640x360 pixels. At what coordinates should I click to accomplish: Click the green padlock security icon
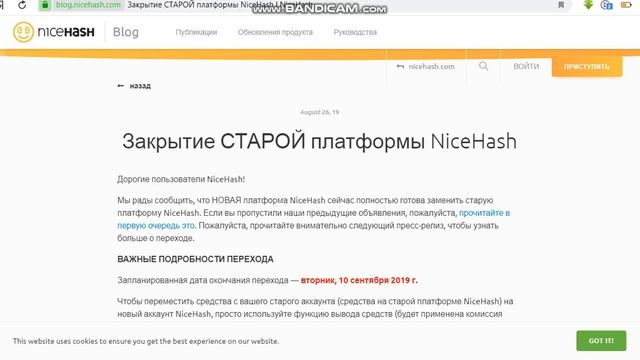pos(45,5)
